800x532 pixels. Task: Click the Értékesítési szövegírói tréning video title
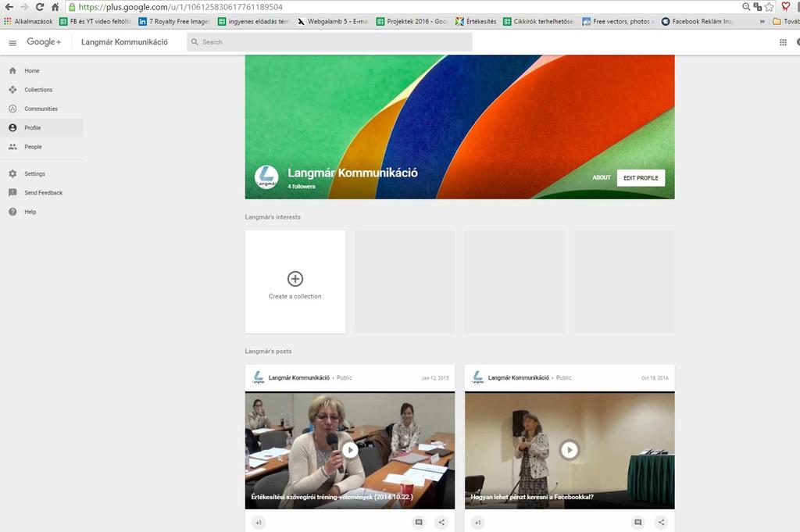[x=332, y=497]
